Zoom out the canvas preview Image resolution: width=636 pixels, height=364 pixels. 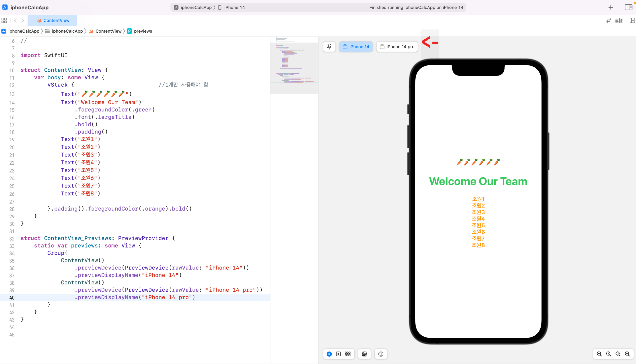(x=599, y=354)
